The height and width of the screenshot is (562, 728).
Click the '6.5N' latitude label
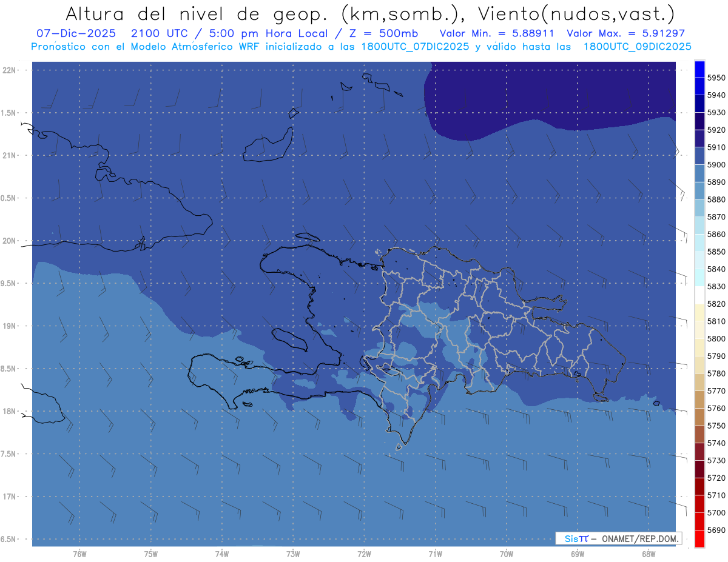tap(7, 540)
